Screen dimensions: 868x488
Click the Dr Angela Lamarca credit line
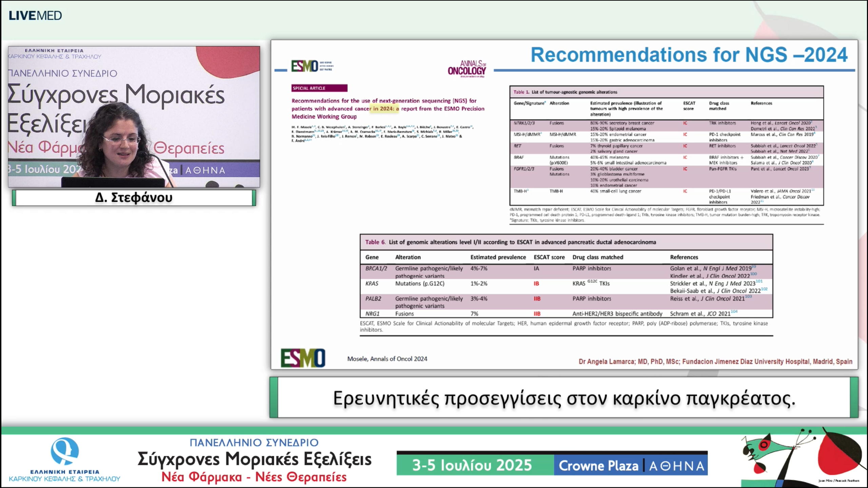(715, 361)
